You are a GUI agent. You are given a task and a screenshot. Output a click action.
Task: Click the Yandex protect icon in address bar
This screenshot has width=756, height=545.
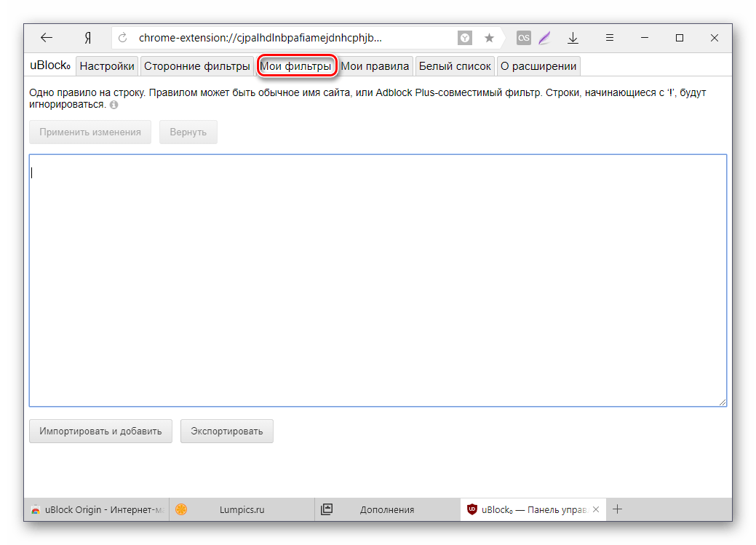(x=464, y=38)
